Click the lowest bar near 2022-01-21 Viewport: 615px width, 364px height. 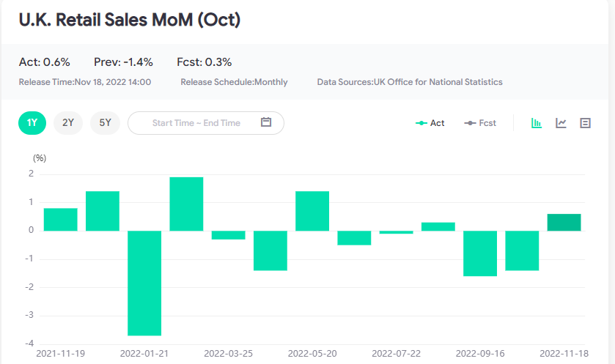coord(144,283)
